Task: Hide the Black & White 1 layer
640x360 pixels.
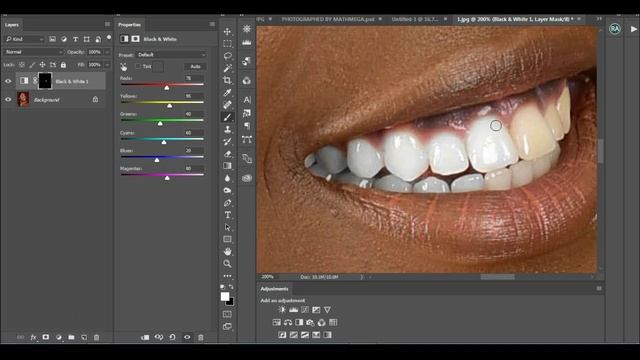Action: (8, 81)
